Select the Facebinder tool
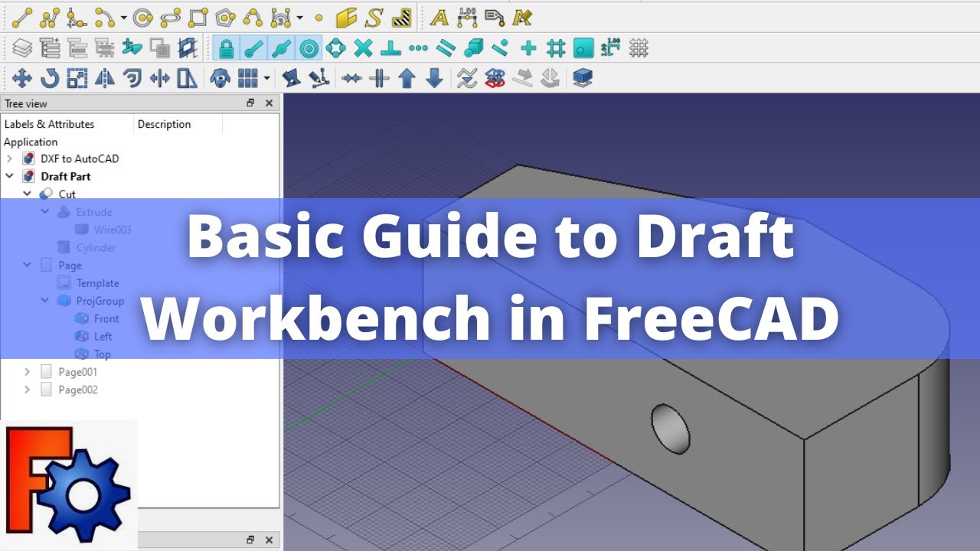This screenshot has width=980, height=551. (x=346, y=17)
